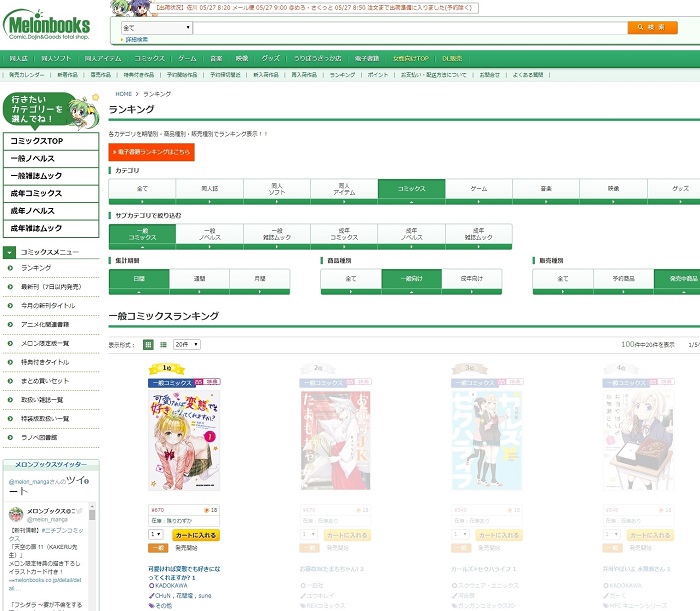700x611 pixels.
Task: Select the 一般雑誌ムック subcategory tab
Action: 277,237
